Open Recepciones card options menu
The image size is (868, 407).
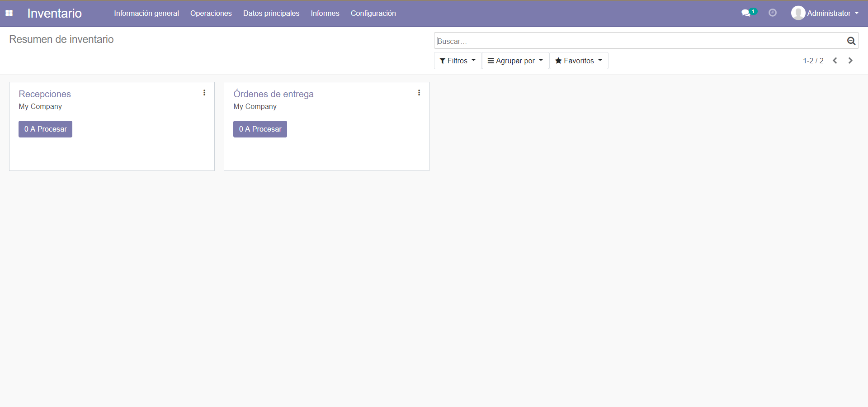point(204,93)
